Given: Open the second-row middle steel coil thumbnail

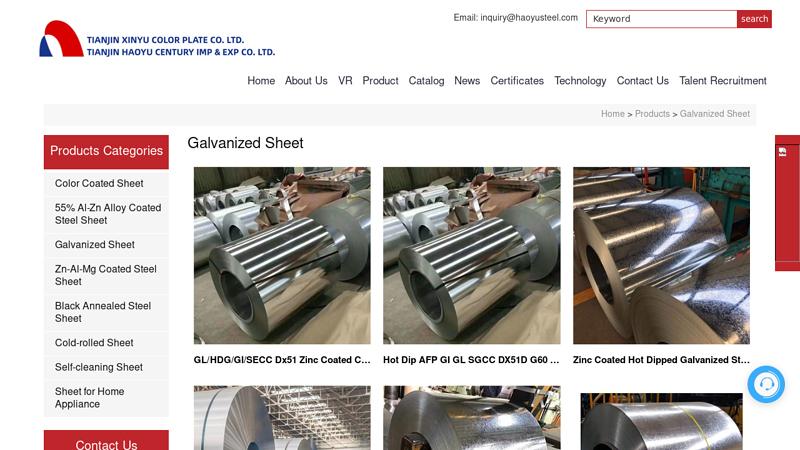Looking at the screenshot, I should [471, 418].
